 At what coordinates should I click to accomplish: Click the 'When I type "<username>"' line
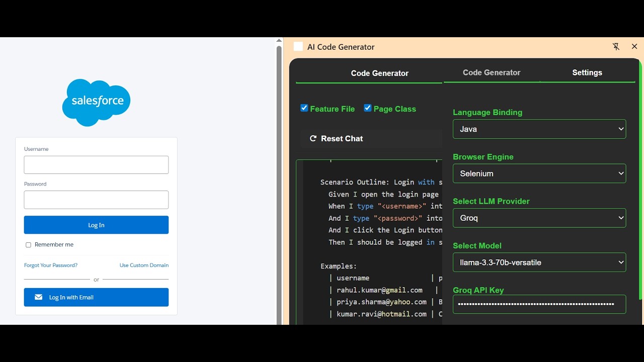point(385,206)
